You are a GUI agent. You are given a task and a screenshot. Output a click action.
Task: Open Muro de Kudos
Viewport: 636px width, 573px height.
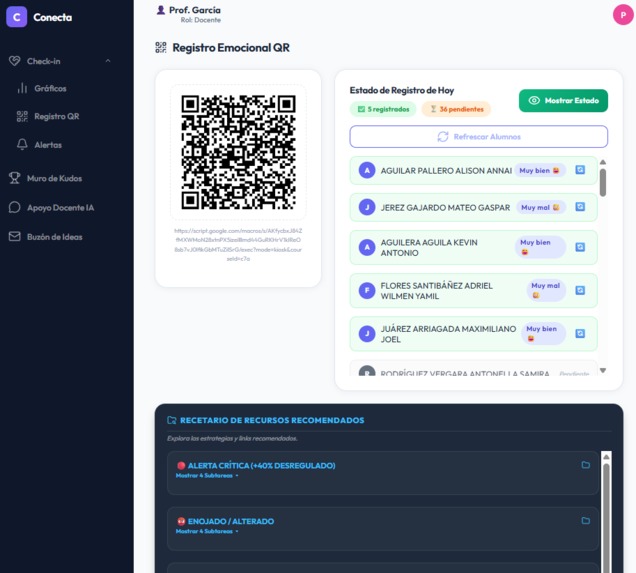[x=54, y=178]
